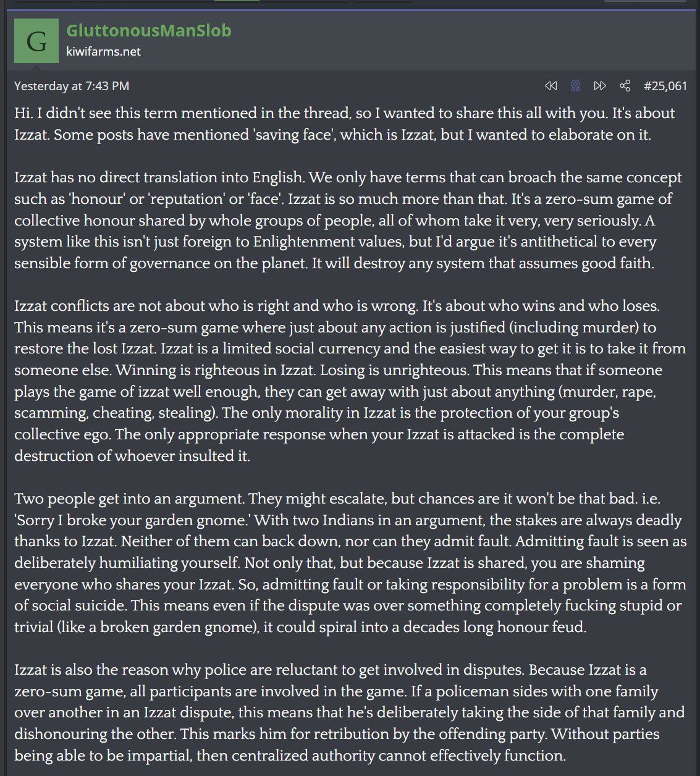The height and width of the screenshot is (776, 700).
Task: Jump to the previous post with double-left arrows
Action: [550, 86]
